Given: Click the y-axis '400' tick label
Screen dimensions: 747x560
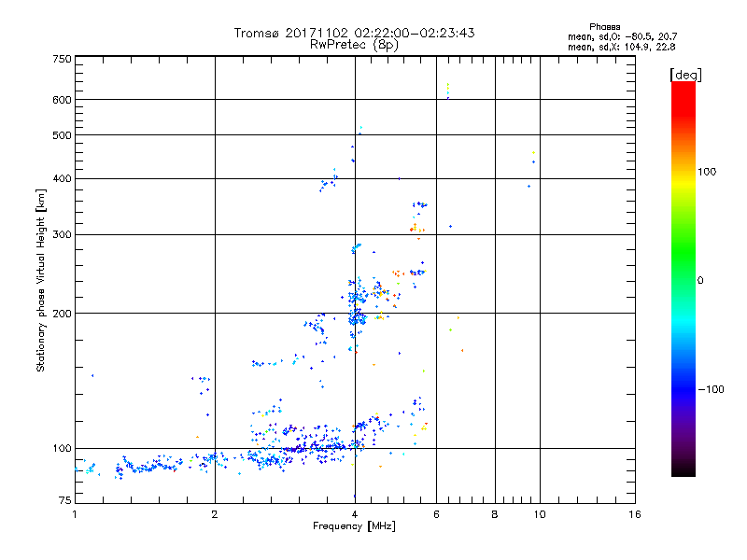Looking at the screenshot, I should coord(62,178).
